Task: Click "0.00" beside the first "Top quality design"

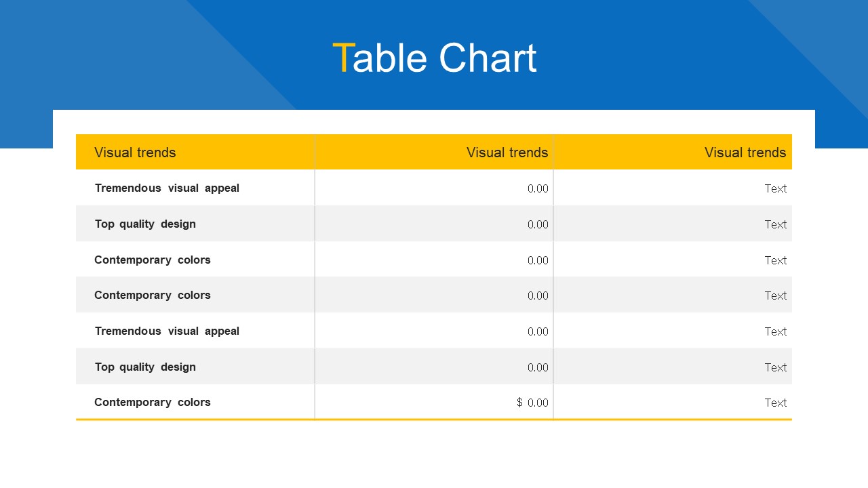Action: pos(538,225)
